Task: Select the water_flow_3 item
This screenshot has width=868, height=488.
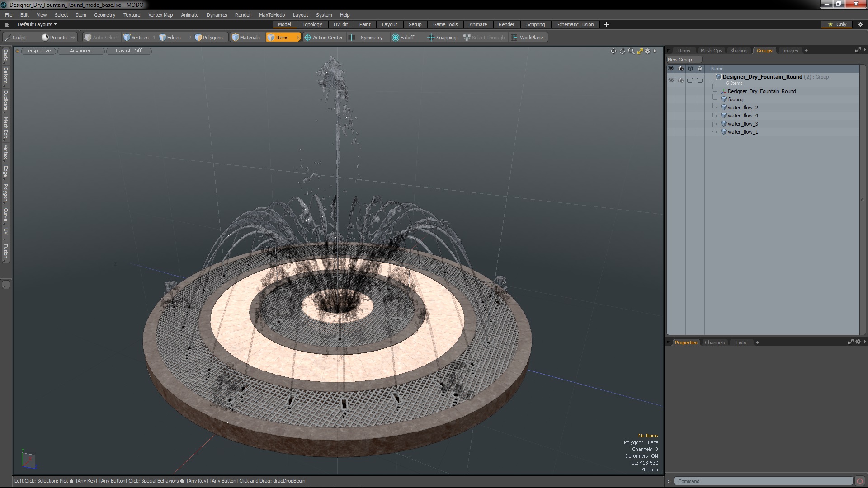Action: (743, 124)
